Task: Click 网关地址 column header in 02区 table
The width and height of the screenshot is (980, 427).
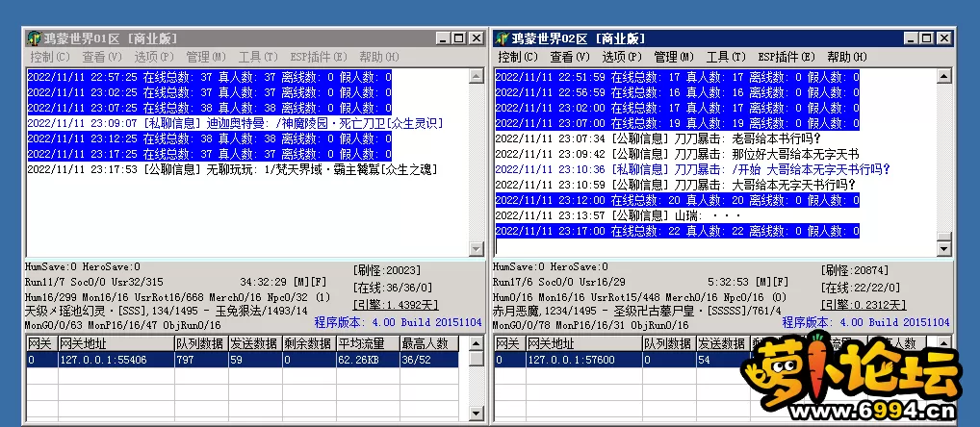Action: tap(584, 343)
